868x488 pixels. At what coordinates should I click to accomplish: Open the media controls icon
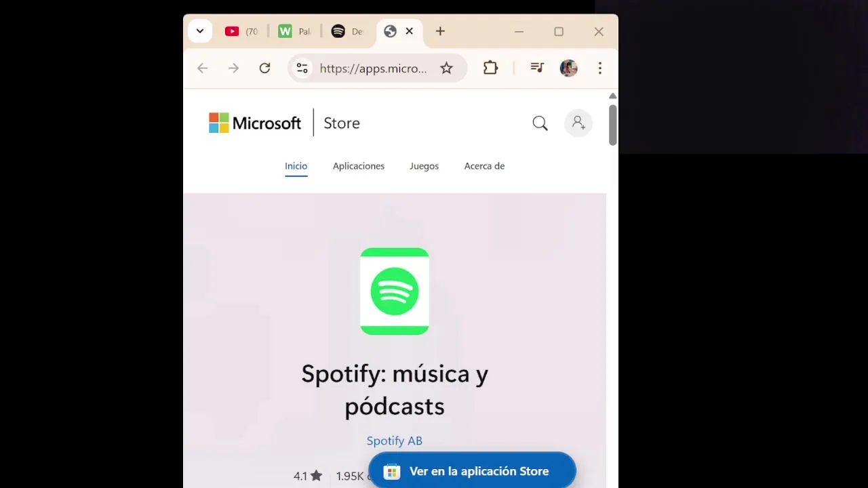coord(537,68)
